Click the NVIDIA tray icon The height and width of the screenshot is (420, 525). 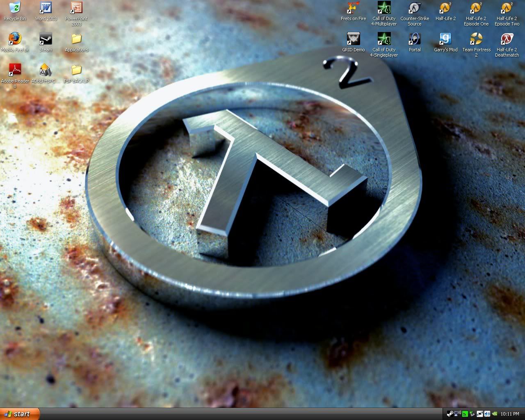tap(494, 414)
